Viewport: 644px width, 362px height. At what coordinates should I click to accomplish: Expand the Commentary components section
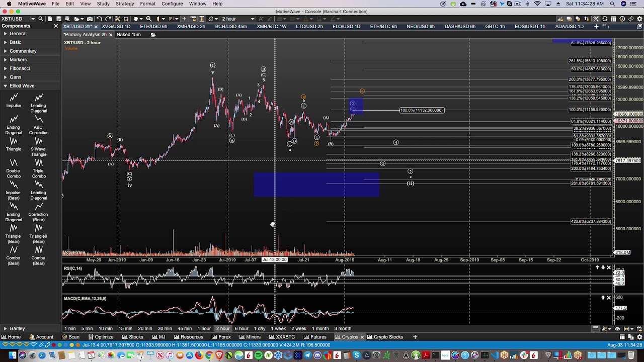pyautogui.click(x=30, y=51)
